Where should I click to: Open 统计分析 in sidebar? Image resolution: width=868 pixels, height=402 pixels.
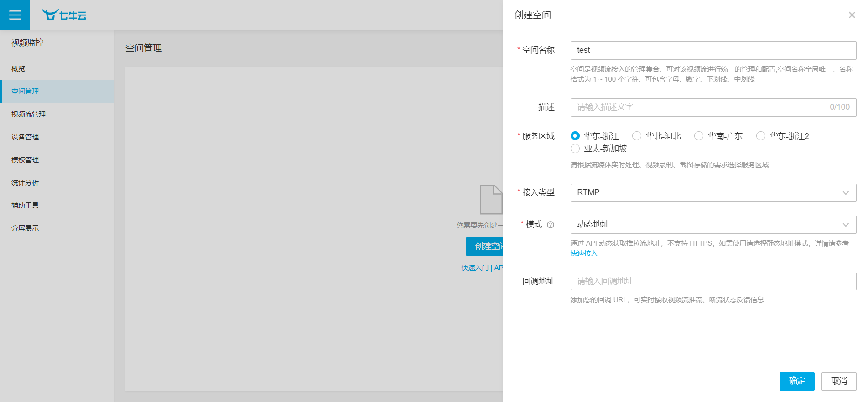coord(57,182)
